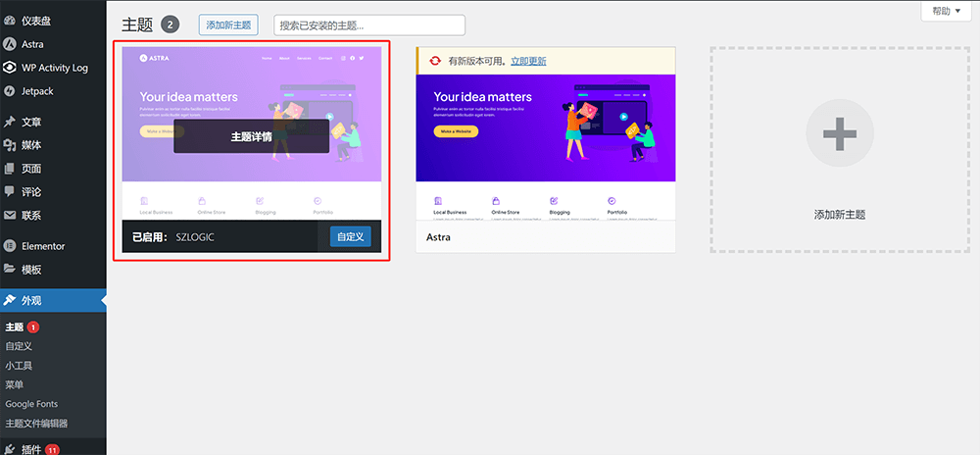Open 自定义 submenu under 外观
This screenshot has width=980, height=455.
tap(19, 345)
